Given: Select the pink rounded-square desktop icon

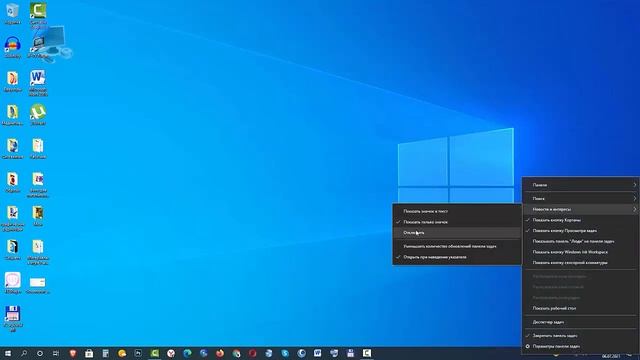Looking at the screenshot, I should click(x=13, y=283).
